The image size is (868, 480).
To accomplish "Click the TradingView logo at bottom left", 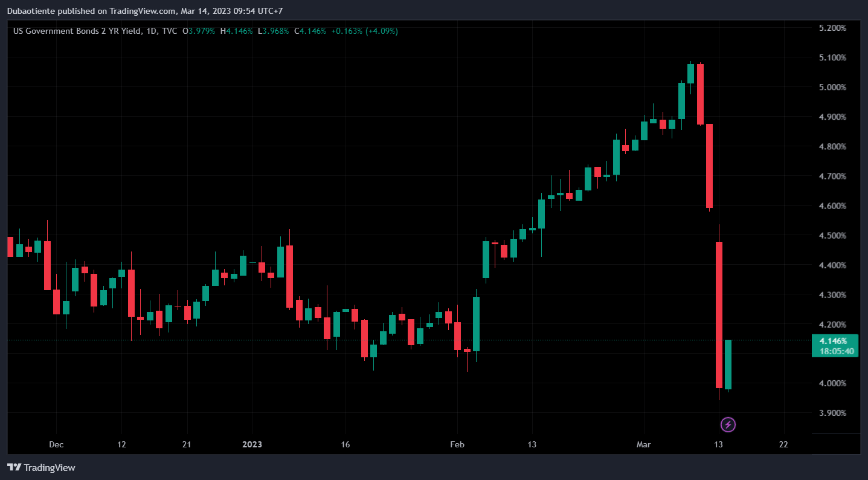I will [41, 467].
